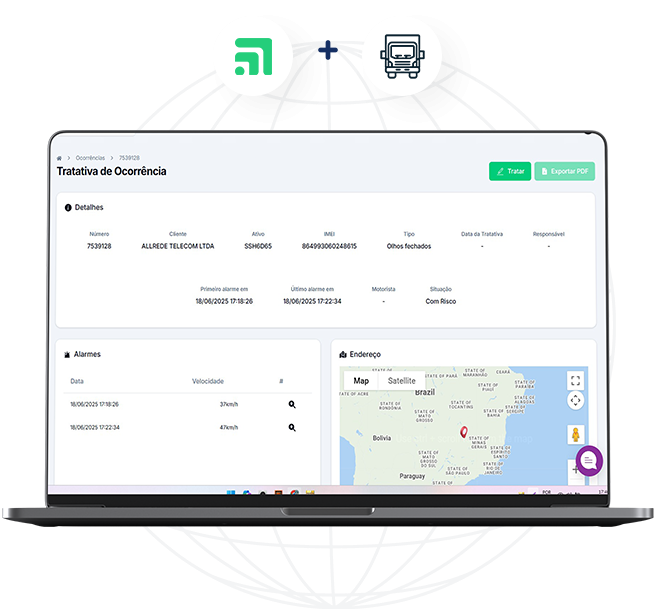
Task: Select the Street View pegman icon
Action: click(575, 435)
